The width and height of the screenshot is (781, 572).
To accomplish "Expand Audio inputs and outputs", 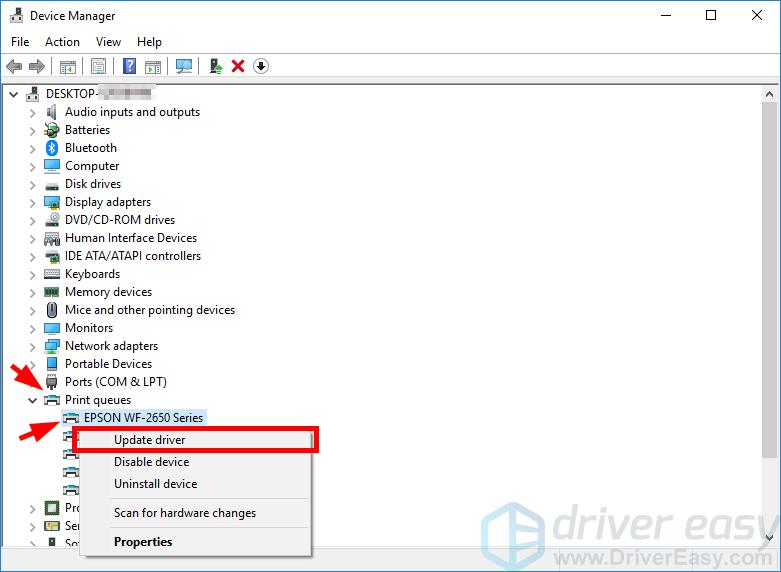I will pos(32,113).
